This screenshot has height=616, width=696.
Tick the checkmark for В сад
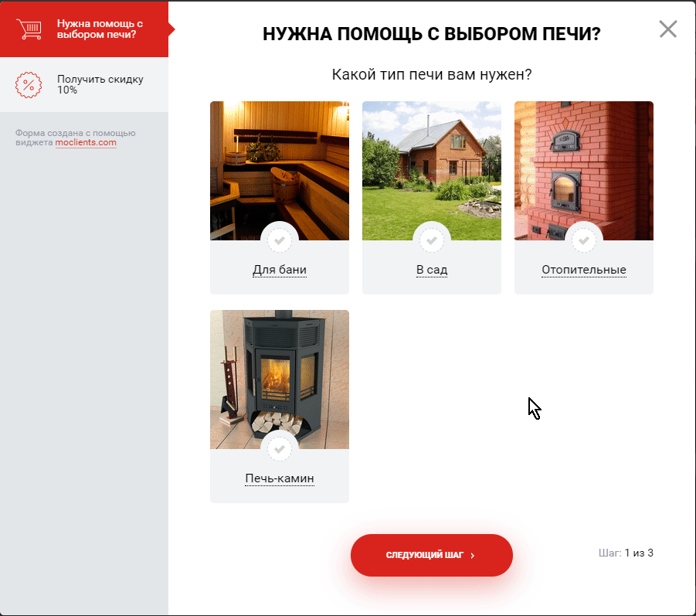[432, 240]
